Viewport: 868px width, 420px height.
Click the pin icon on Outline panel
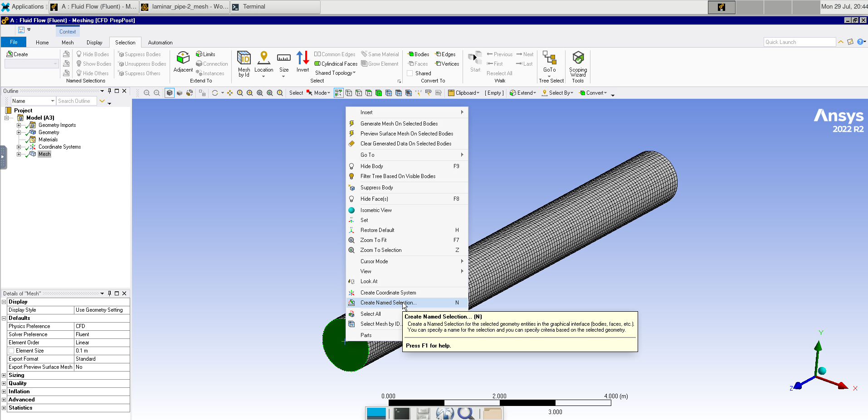click(x=109, y=91)
